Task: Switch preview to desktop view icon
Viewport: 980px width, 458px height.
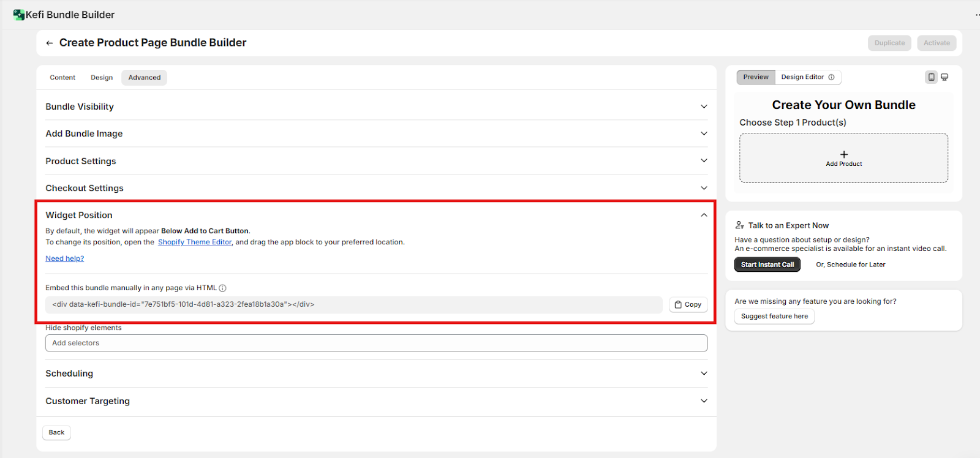Action: [x=944, y=77]
